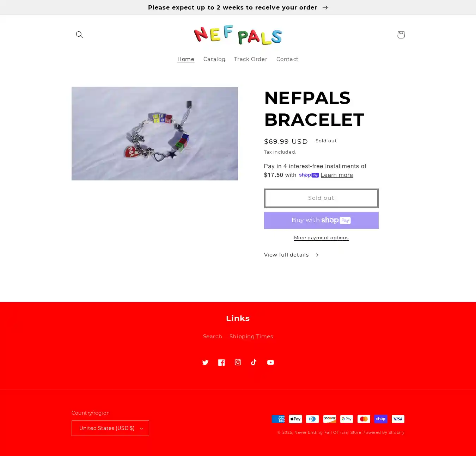Image resolution: width=476 pixels, height=456 pixels.
Task: Open the bracelet product image
Action: (x=155, y=134)
